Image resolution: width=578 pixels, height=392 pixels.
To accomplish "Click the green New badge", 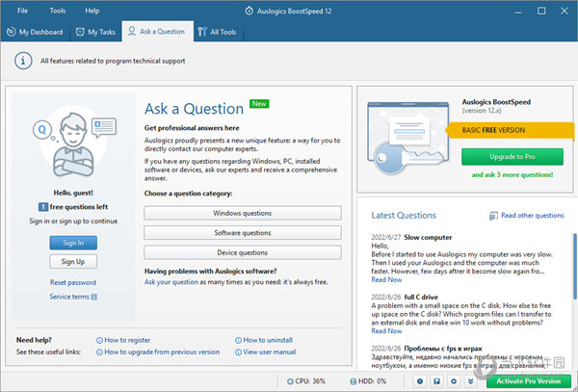I will 259,104.
